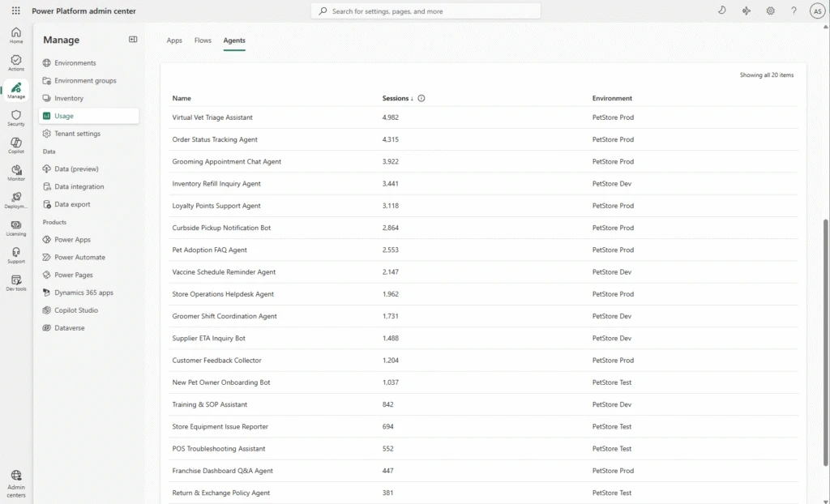The height and width of the screenshot is (504, 830).
Task: Sort the table by the Sessions column
Action: [396, 98]
